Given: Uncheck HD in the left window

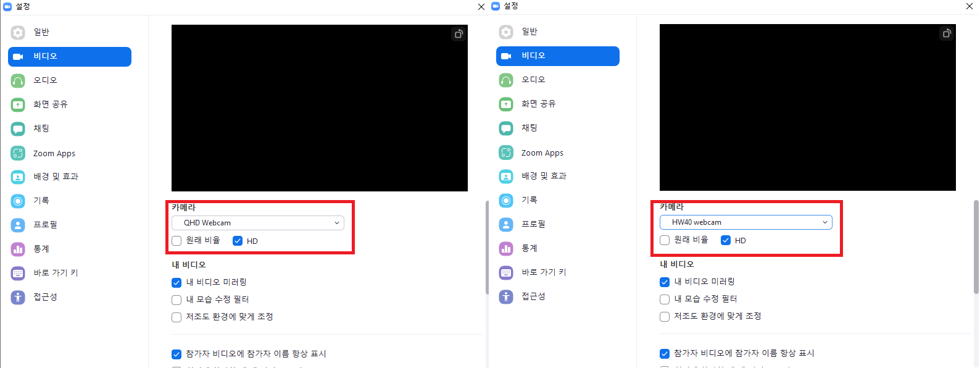Looking at the screenshot, I should coord(238,241).
